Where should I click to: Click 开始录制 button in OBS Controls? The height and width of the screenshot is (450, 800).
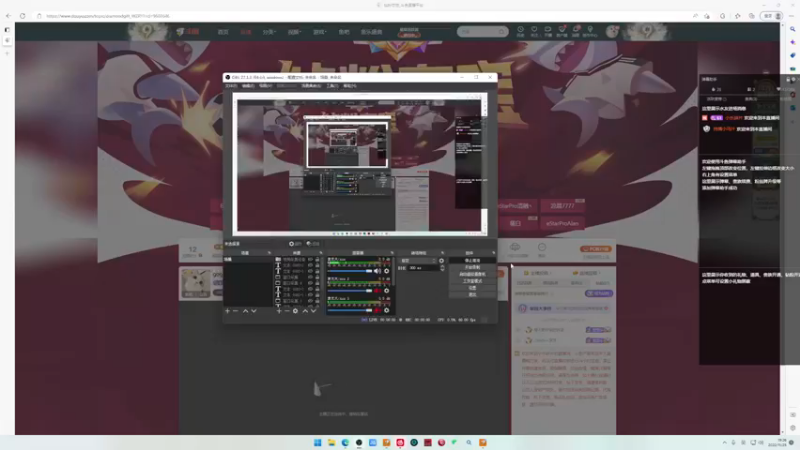tap(473, 267)
